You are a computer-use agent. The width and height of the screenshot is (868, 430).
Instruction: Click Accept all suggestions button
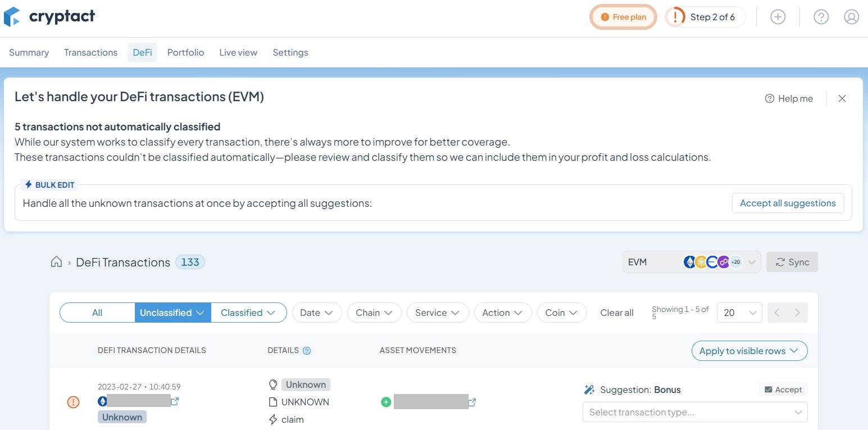coord(788,203)
